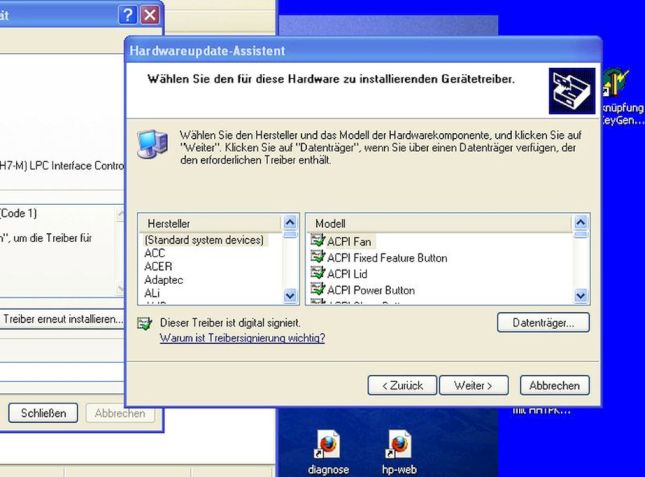
Task: Select ACC in Hersteller list
Action: click(x=155, y=253)
